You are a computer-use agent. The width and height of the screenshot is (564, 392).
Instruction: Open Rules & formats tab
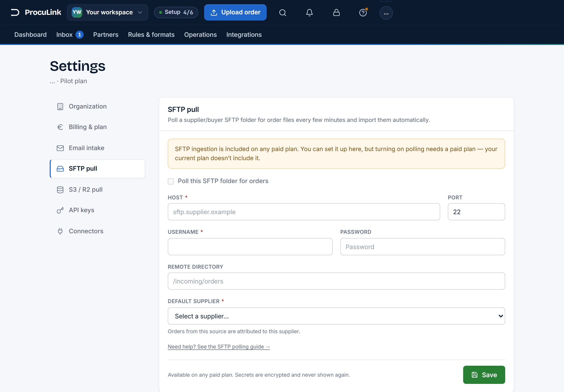[x=151, y=35]
